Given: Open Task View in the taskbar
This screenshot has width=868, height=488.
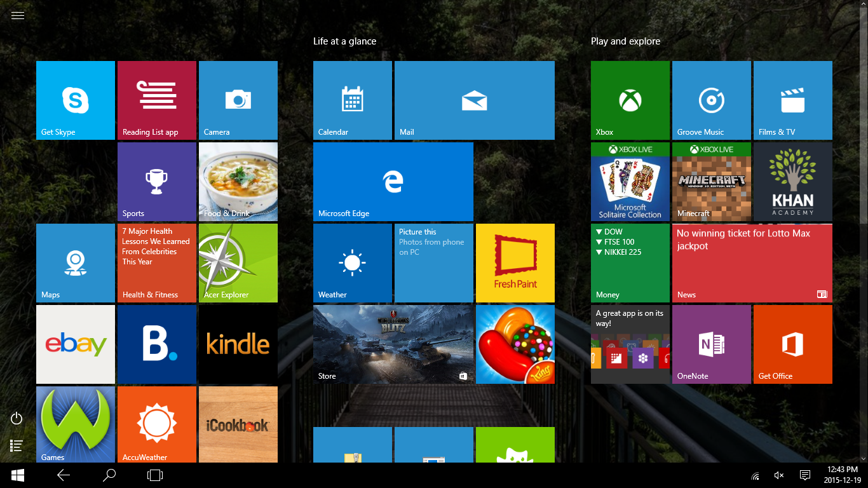Looking at the screenshot, I should coord(155,475).
